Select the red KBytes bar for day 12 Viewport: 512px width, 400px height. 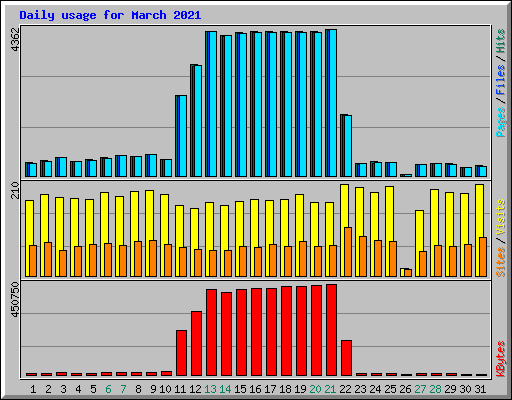[196, 344]
